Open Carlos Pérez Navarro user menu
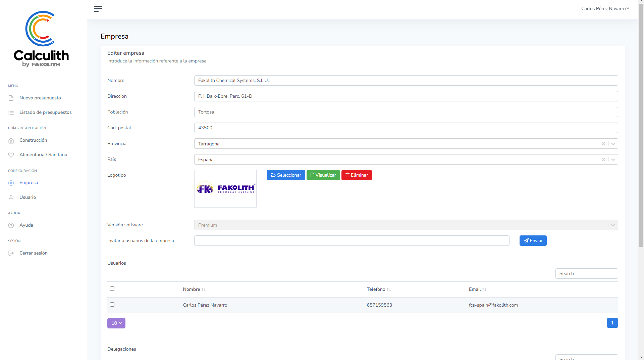This screenshot has height=360, width=644. [x=605, y=9]
